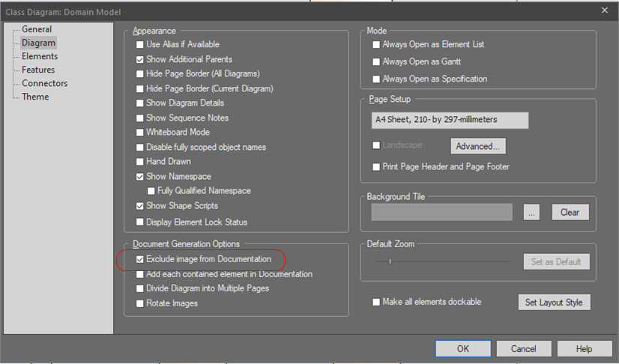
Task: Uncheck Exclude image from Documentation
Action: 139,259
